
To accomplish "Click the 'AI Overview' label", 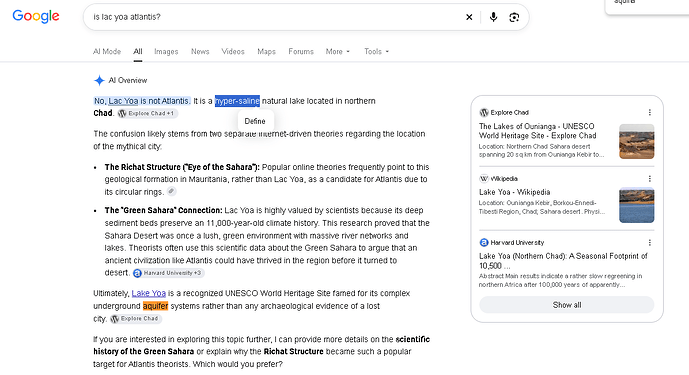I will (x=128, y=80).
